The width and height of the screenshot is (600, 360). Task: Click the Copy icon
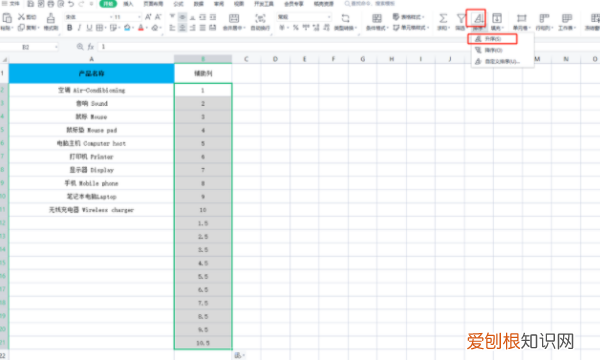click(21, 28)
